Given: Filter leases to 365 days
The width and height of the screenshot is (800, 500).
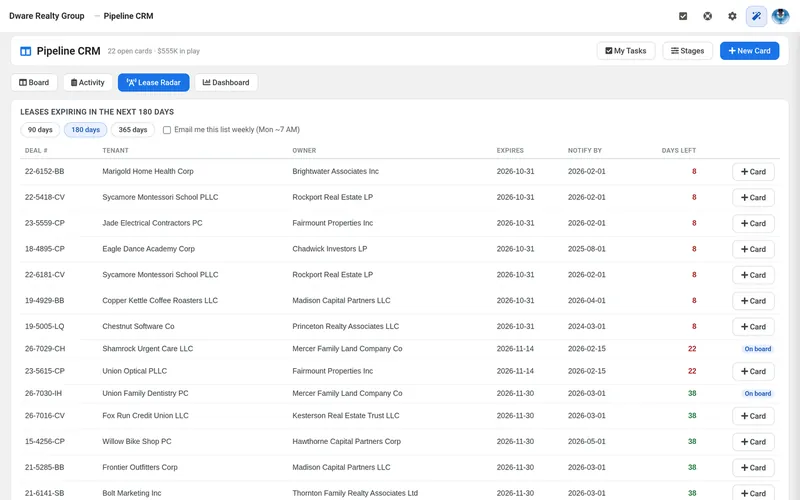Looking at the screenshot, I should tap(133, 130).
